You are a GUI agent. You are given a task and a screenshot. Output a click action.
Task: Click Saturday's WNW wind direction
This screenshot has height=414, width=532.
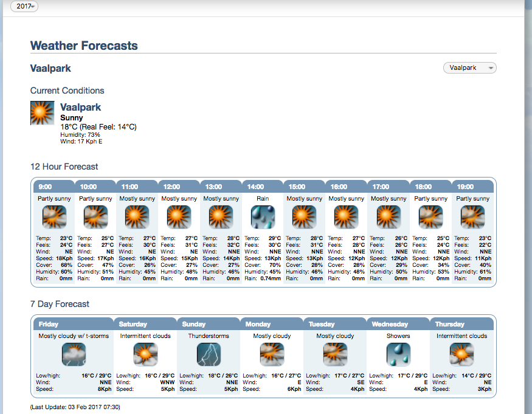point(167,382)
